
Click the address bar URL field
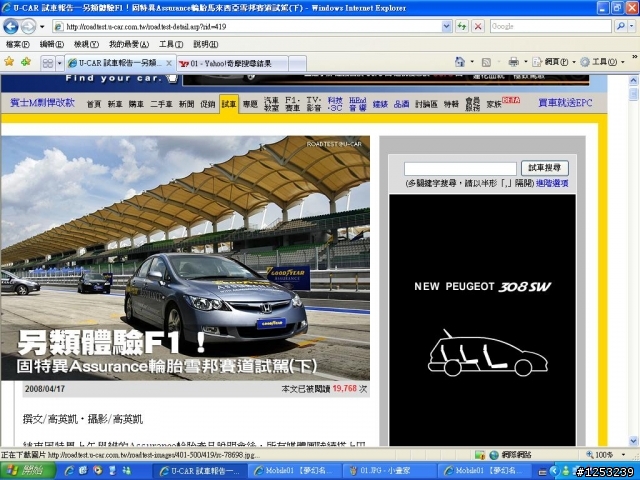point(247,27)
